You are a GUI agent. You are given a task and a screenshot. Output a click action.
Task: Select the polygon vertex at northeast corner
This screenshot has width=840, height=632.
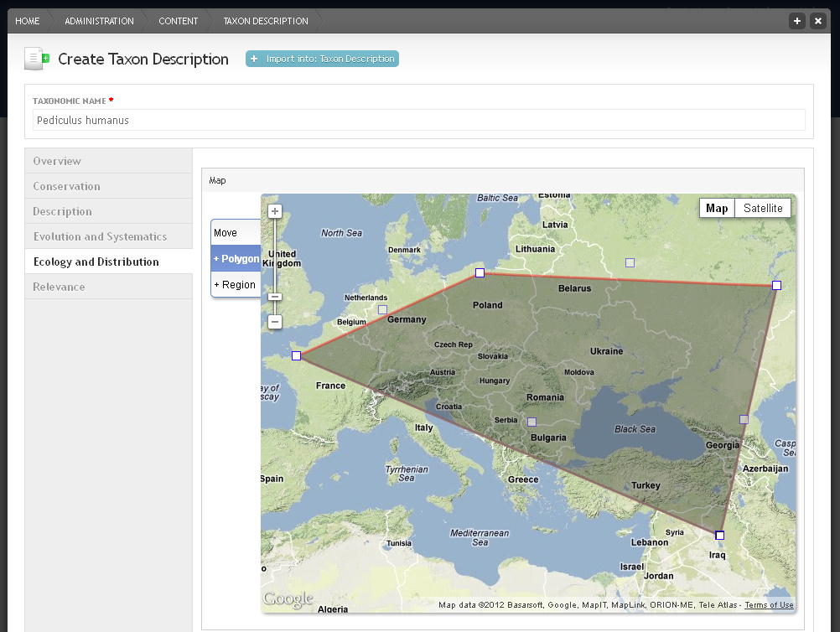(x=777, y=286)
